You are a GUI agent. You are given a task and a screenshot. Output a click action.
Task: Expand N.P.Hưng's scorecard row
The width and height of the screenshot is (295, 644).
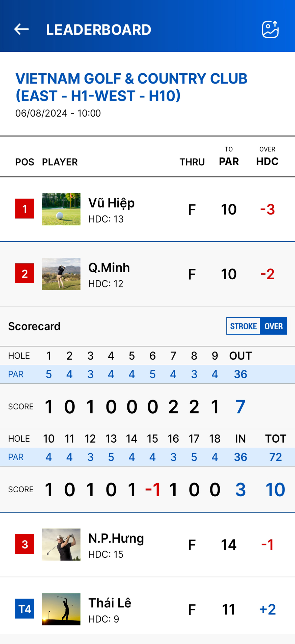pos(147,545)
